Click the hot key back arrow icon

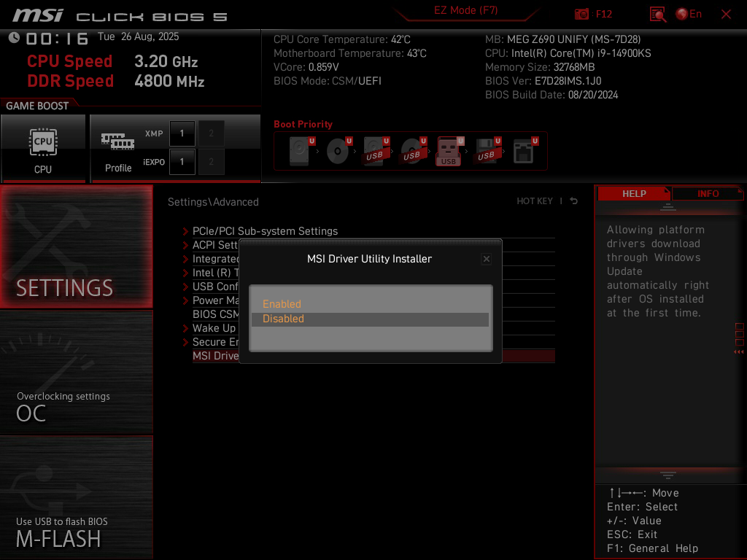(573, 201)
